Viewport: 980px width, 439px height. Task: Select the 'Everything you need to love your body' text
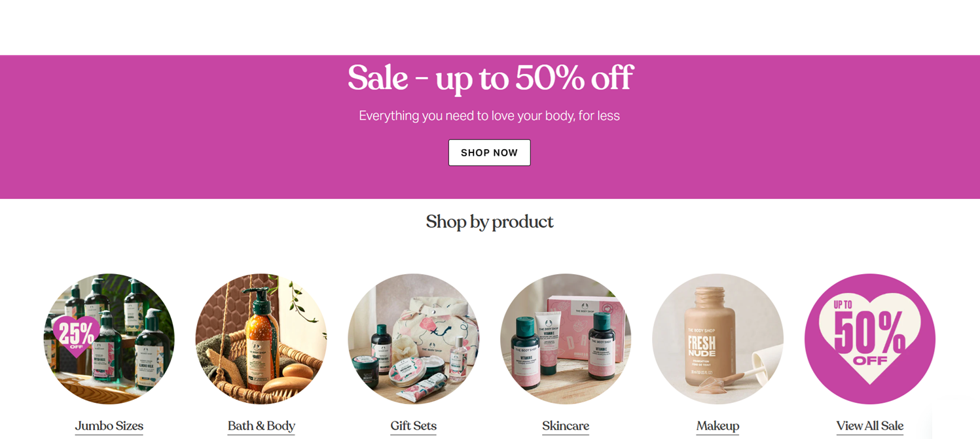click(x=490, y=116)
